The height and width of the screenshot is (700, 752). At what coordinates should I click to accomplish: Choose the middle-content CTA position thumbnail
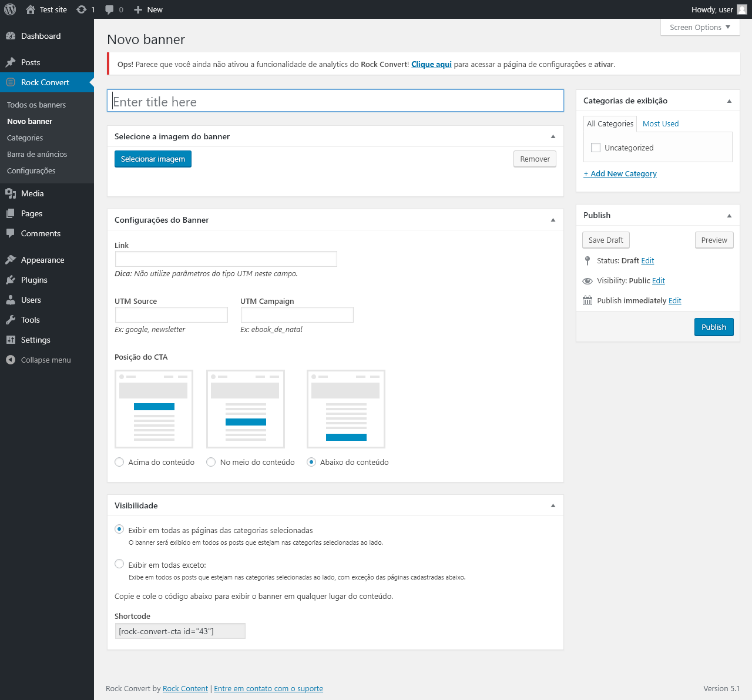tap(246, 408)
